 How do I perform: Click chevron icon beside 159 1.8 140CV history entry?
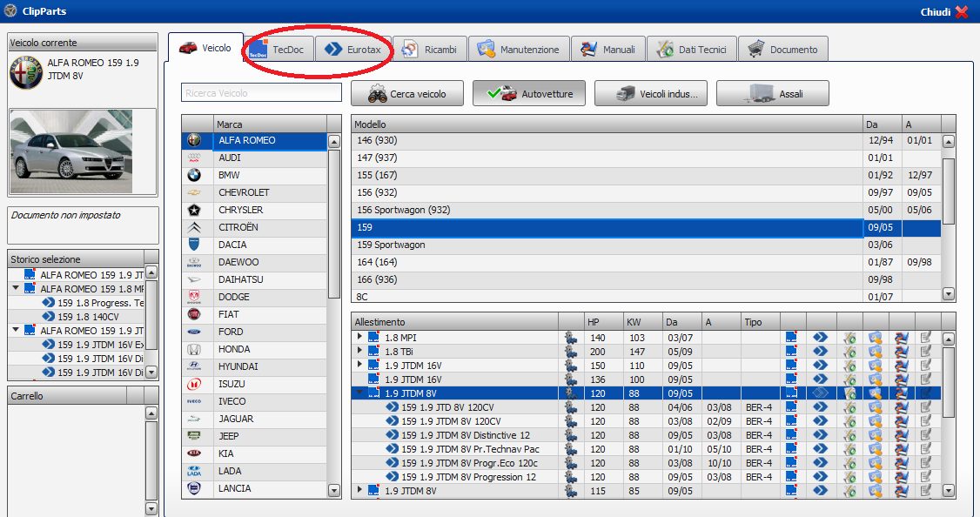(49, 317)
